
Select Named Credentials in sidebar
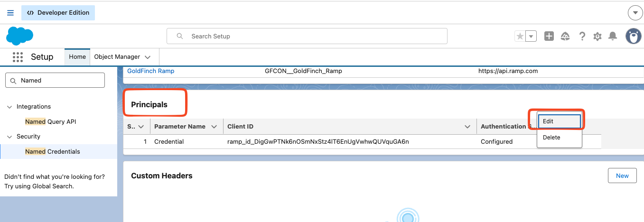coord(53,151)
